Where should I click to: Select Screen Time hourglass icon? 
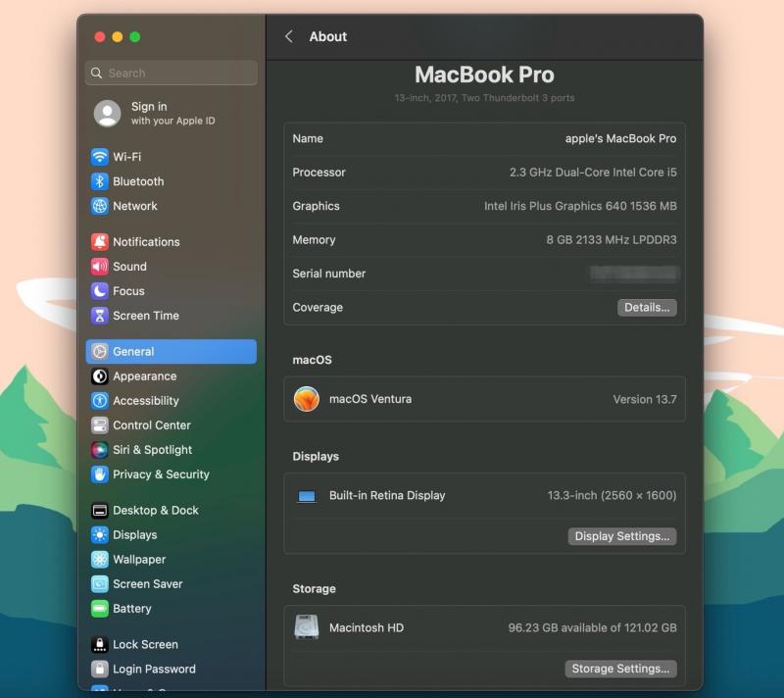click(x=99, y=316)
